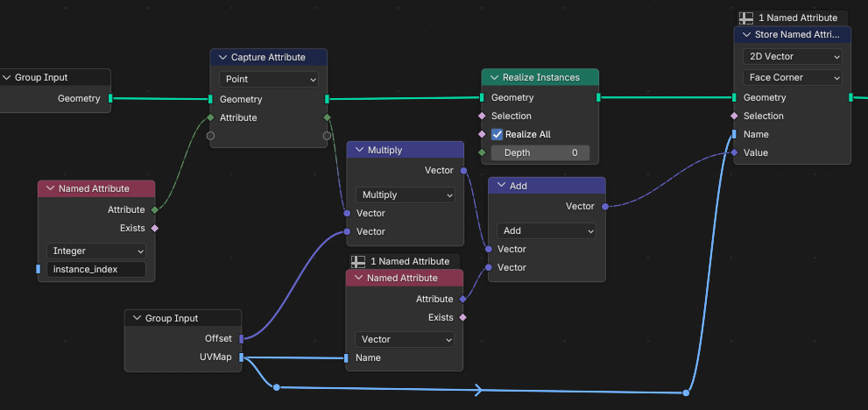Open the Vector data type dropdown
Screen dimensions: 868x410
point(405,340)
